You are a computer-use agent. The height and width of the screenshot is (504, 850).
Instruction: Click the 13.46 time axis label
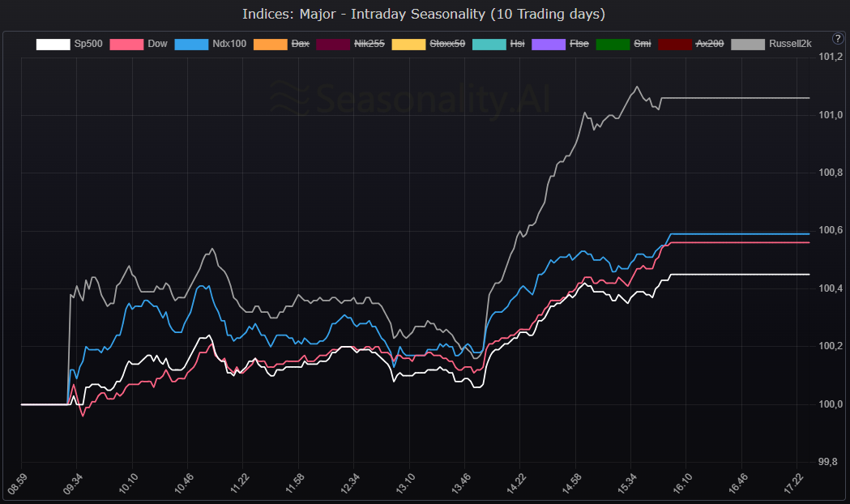pos(461,484)
